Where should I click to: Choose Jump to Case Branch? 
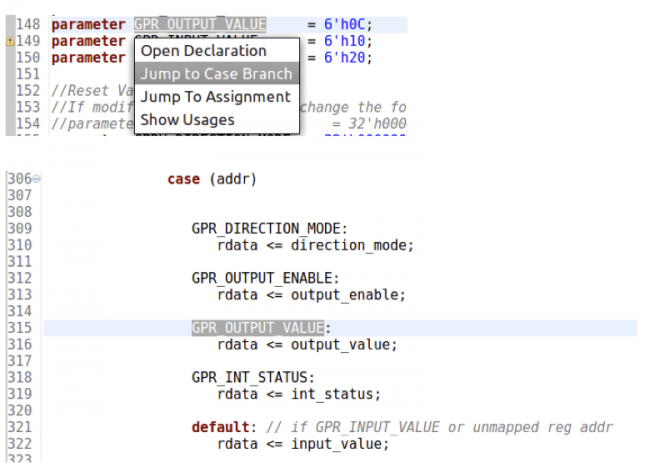(x=216, y=74)
